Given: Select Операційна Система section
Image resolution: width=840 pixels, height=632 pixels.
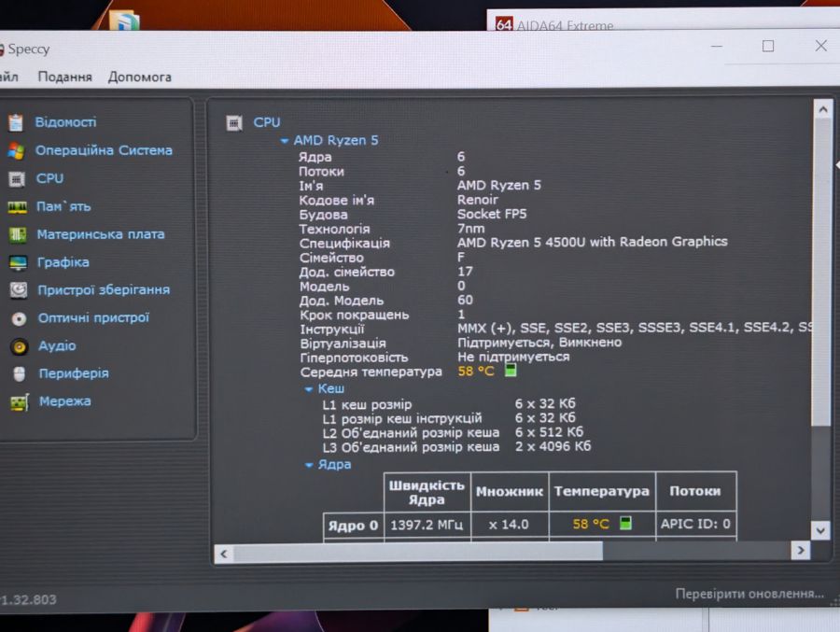Looking at the screenshot, I should (x=104, y=150).
